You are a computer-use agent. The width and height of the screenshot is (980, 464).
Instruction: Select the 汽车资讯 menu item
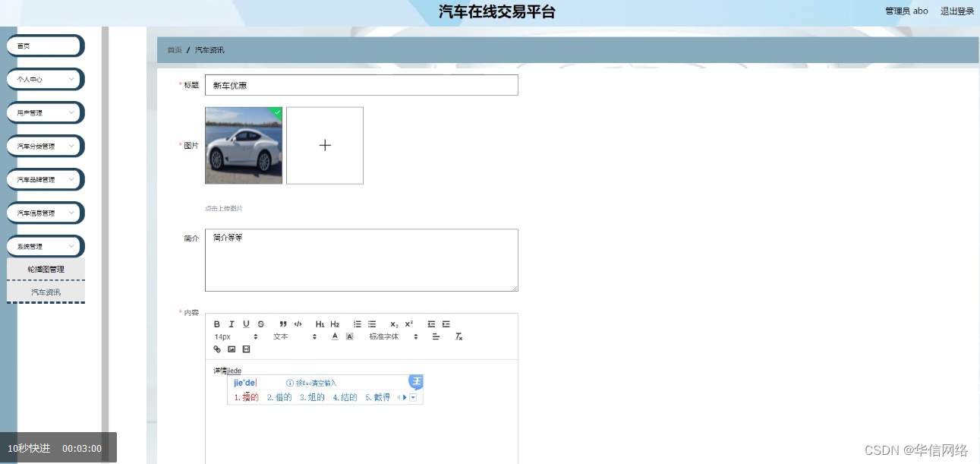coord(45,292)
